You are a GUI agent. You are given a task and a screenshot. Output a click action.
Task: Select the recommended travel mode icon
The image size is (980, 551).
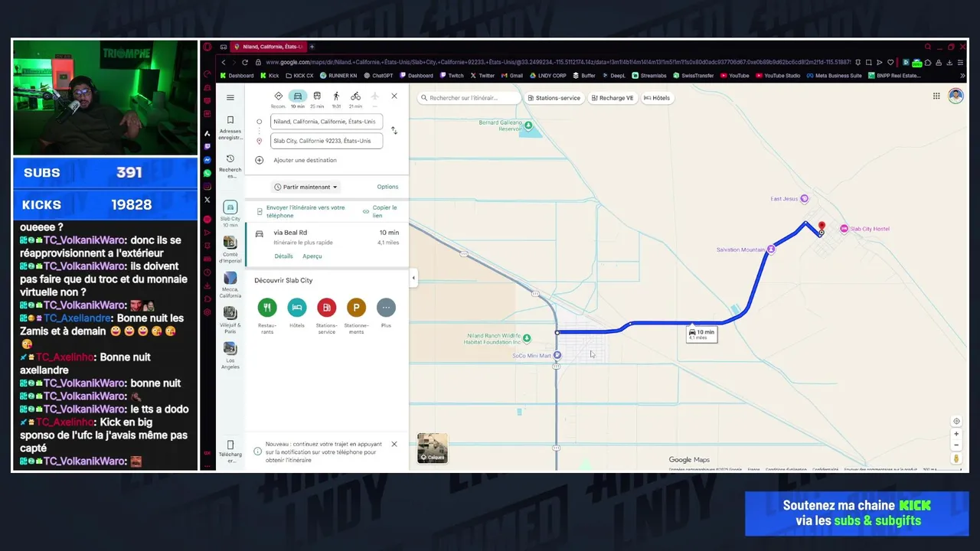point(279,96)
